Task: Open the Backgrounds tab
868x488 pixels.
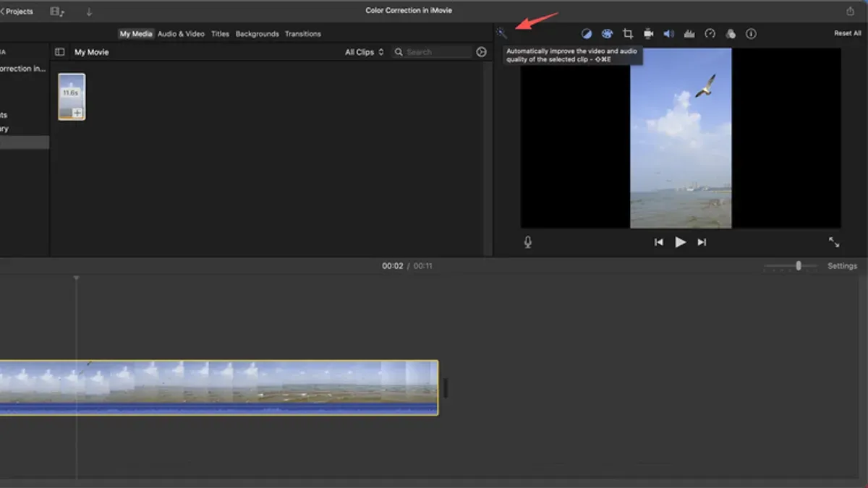Action: (x=257, y=34)
